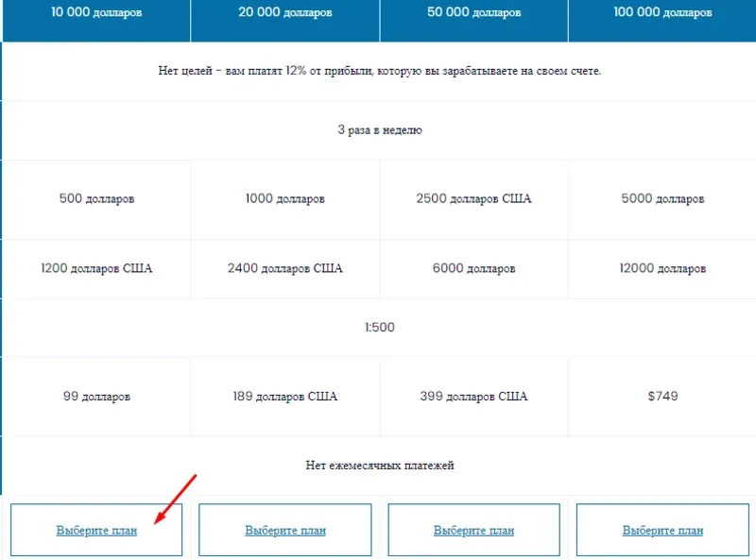This screenshot has width=756, height=560.
Task: Select the "500 долларов" cell
Action: (96, 198)
